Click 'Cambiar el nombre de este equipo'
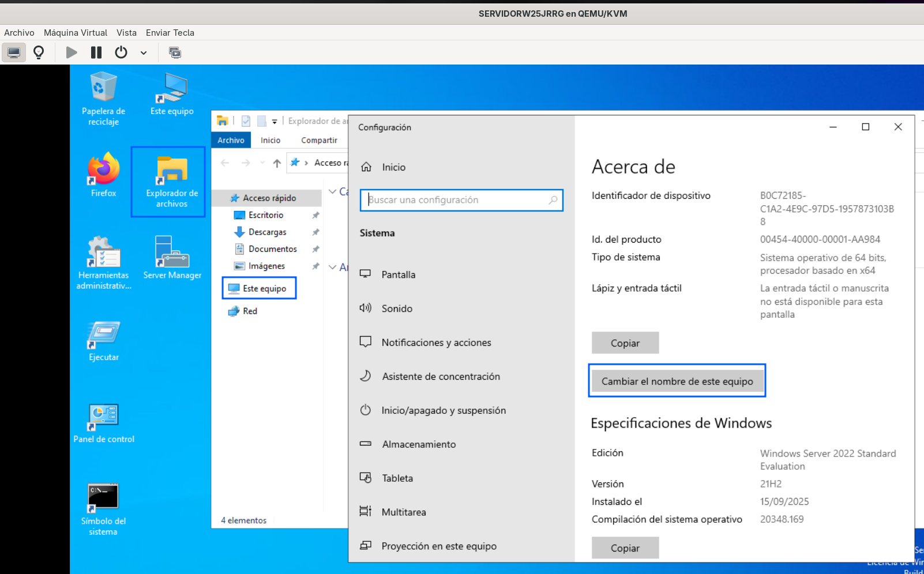Image resolution: width=924 pixels, height=574 pixels. tap(677, 381)
